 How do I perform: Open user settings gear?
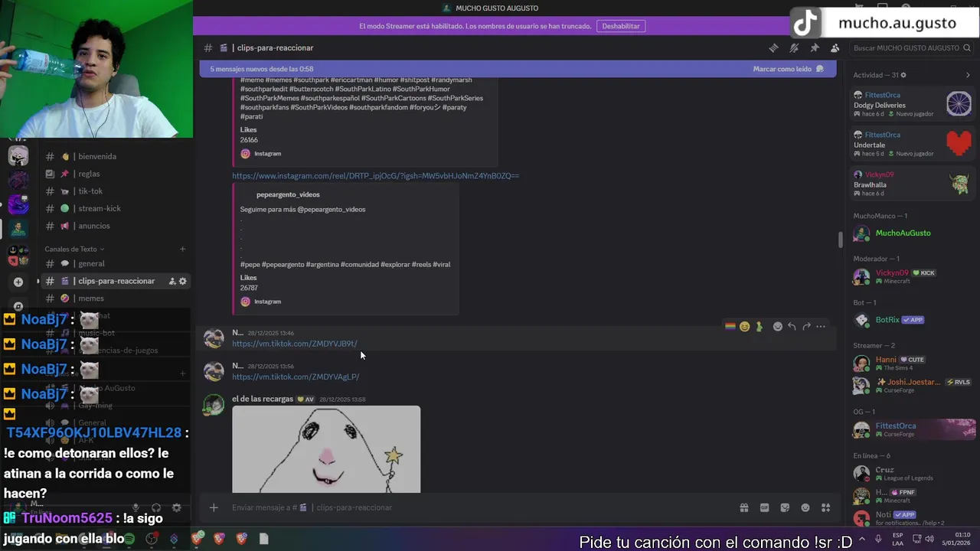[x=177, y=507]
